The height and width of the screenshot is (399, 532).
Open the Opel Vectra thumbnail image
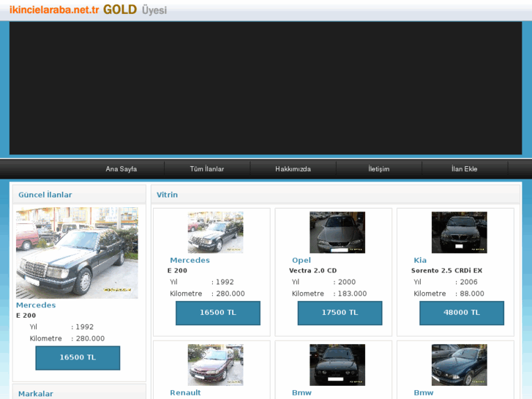pyautogui.click(x=337, y=233)
